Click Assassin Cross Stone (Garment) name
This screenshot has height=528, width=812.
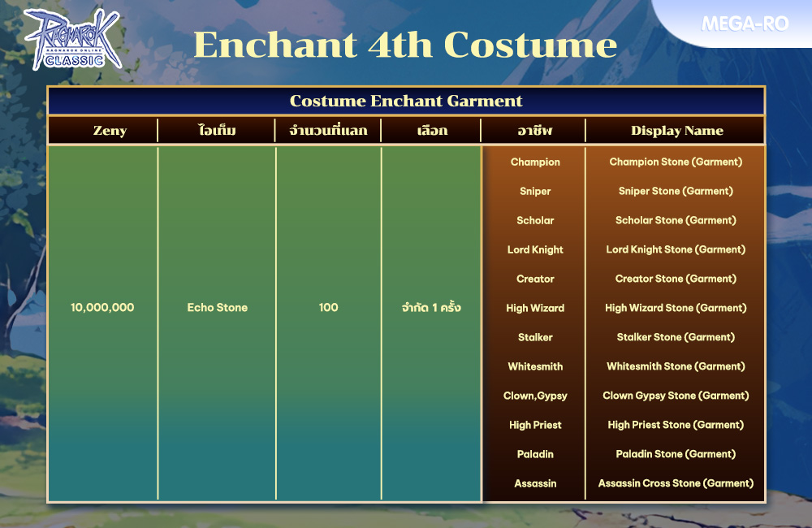pos(676,483)
